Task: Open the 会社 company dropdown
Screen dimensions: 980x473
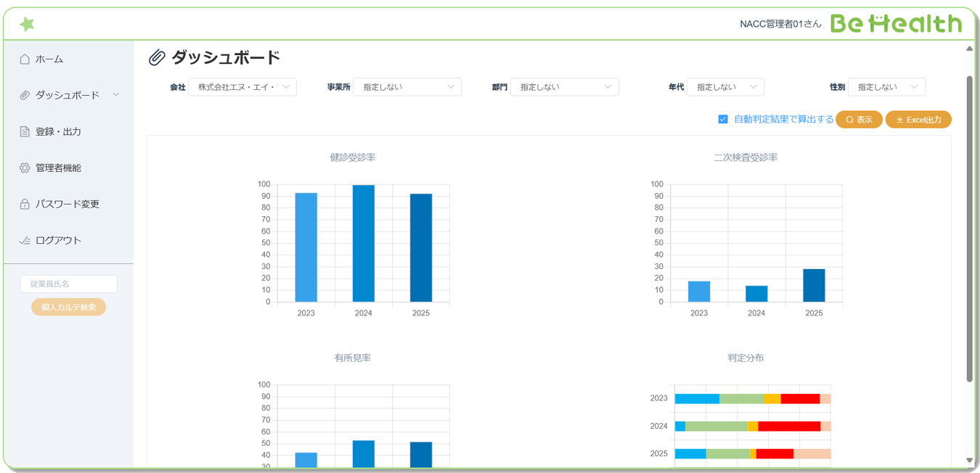Action: [242, 87]
